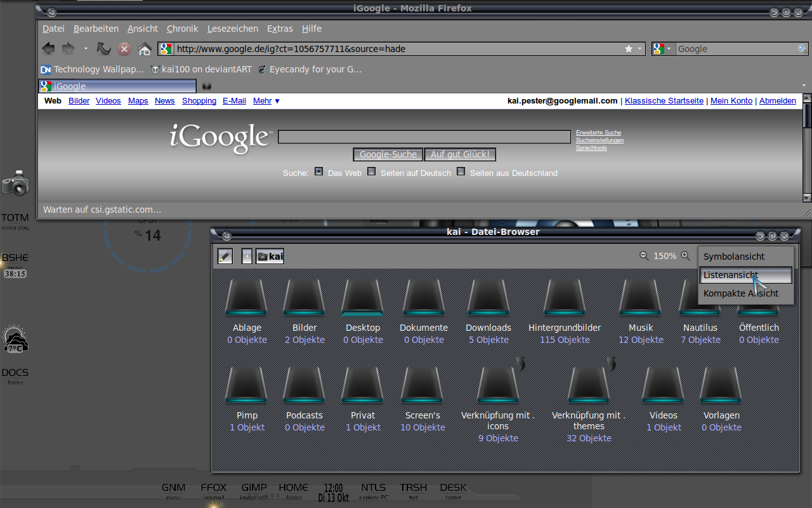Select the Vorlagen folder icon
This screenshot has height=508, width=812.
(721, 384)
